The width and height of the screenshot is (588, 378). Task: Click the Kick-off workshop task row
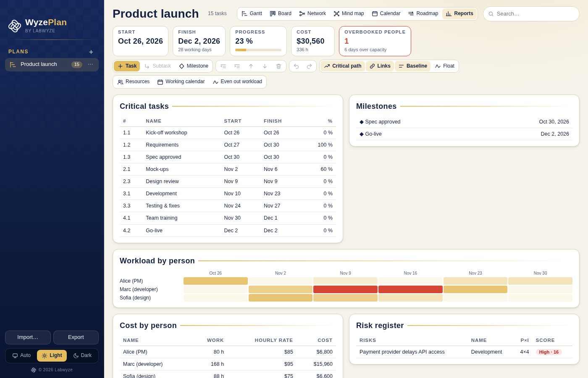tap(228, 133)
